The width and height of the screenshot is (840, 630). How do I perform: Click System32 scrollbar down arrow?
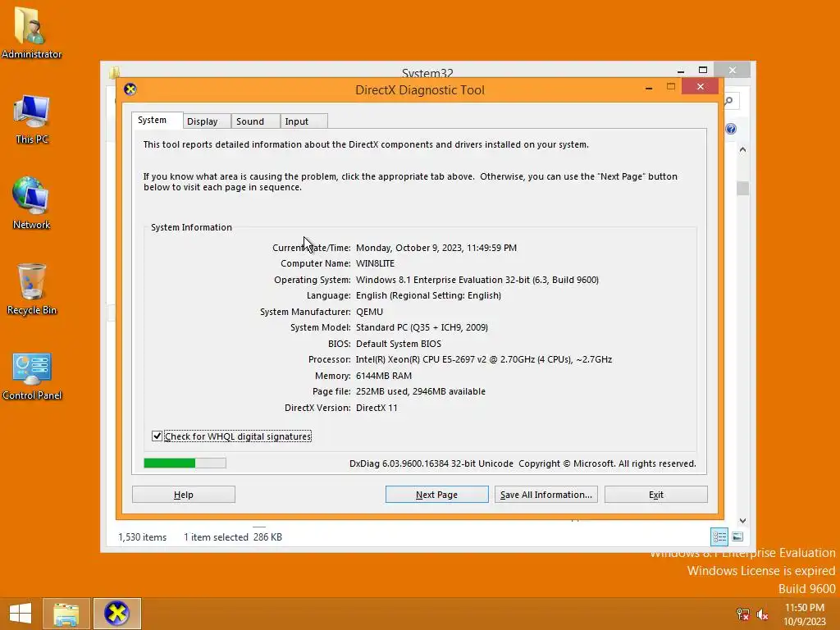[x=742, y=521]
